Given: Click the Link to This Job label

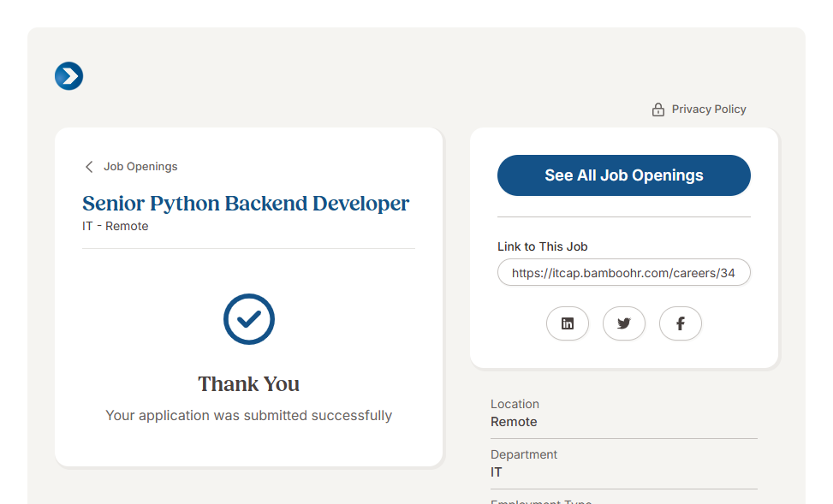Looking at the screenshot, I should coord(542,246).
